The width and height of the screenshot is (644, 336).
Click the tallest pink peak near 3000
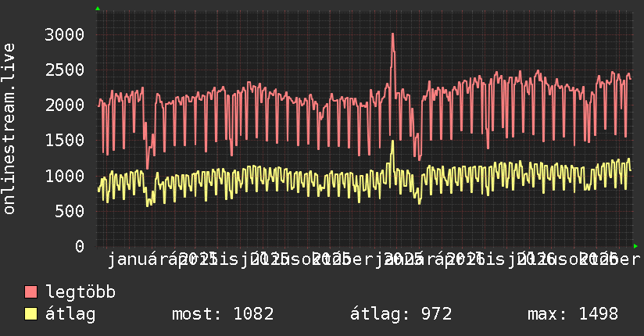pos(392,34)
